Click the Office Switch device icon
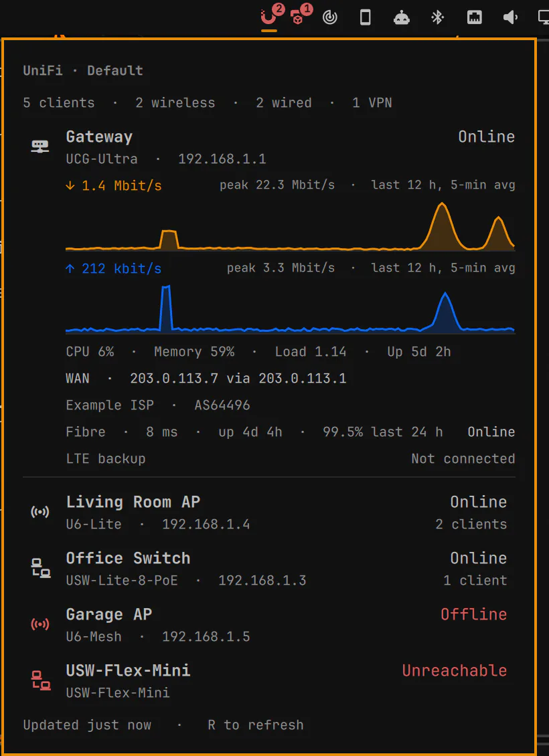The width and height of the screenshot is (549, 756). (x=41, y=569)
